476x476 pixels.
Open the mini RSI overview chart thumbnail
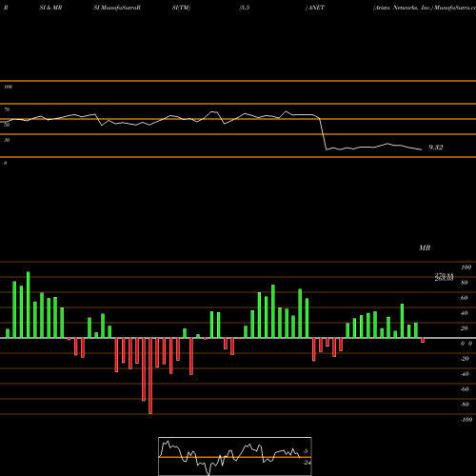235,456
